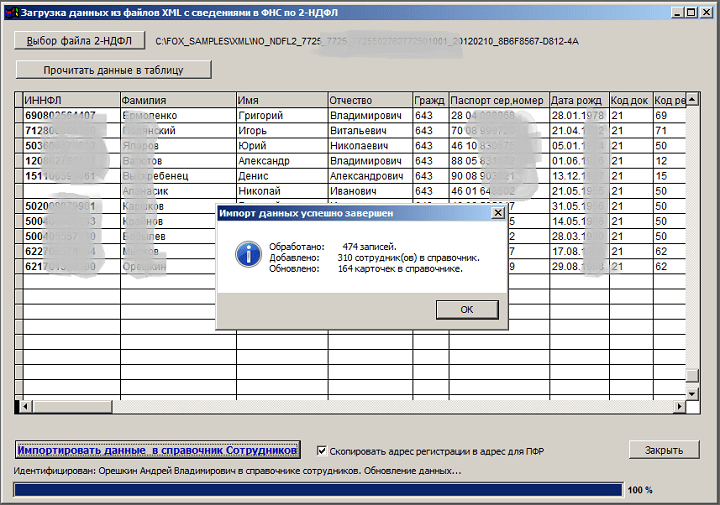
Task: Click the table scroll up arrow
Action: tap(692, 99)
